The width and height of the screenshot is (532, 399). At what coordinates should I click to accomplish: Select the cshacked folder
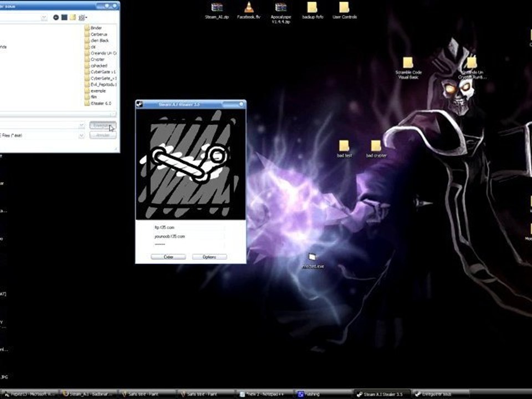96,66
